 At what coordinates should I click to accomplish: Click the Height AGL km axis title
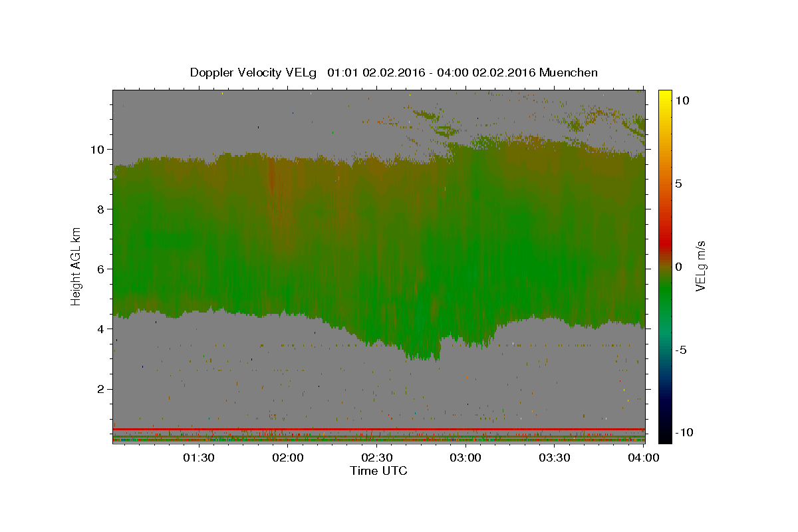(76, 266)
